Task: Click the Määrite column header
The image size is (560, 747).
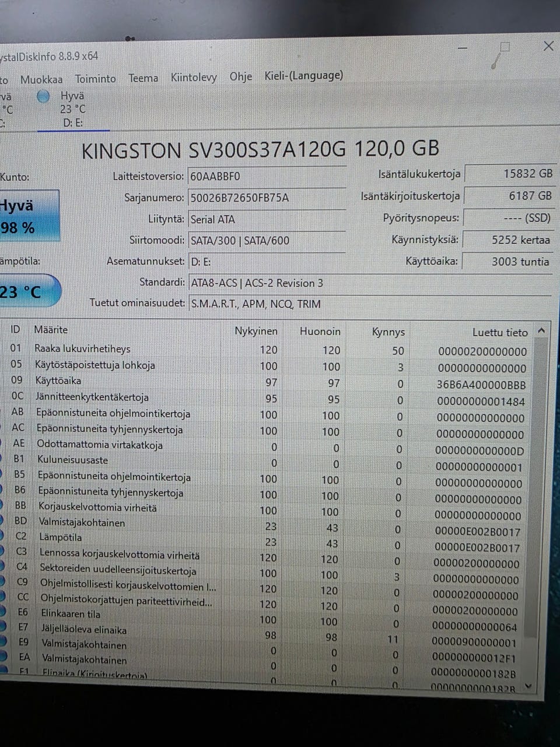Action: click(51, 330)
